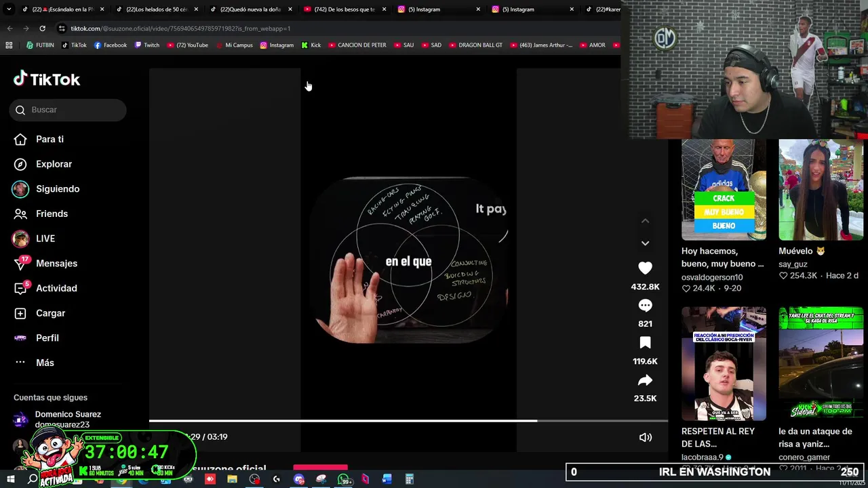Open the CANCION DE PETER bookmark

[357, 45]
